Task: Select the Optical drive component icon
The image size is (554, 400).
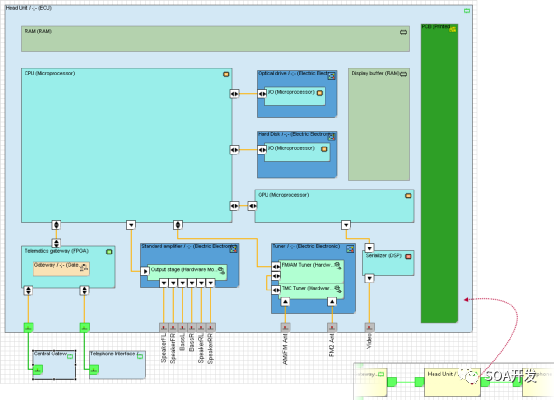Action: 331,76
